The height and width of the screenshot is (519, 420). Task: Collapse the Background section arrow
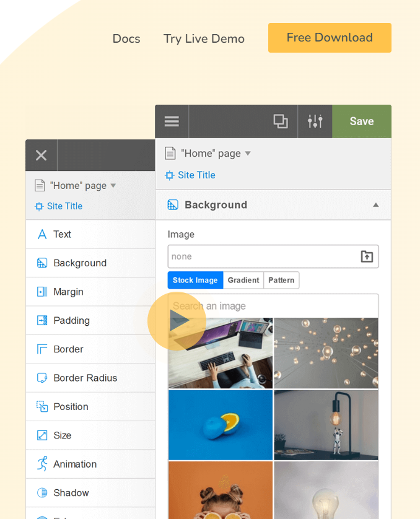375,205
